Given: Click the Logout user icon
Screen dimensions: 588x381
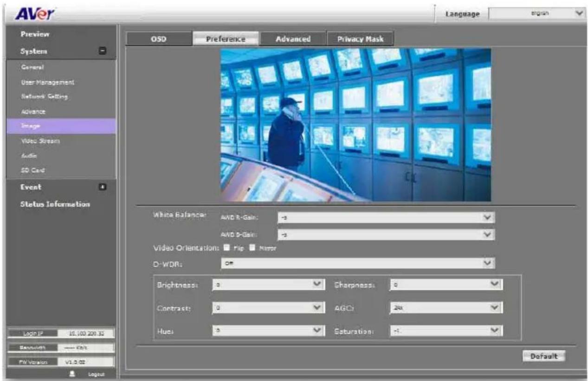Looking at the screenshot, I should [73, 374].
